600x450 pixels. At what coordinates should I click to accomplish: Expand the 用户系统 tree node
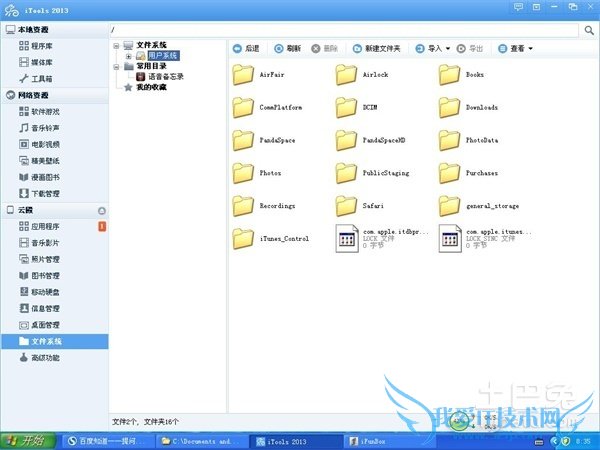(129, 56)
